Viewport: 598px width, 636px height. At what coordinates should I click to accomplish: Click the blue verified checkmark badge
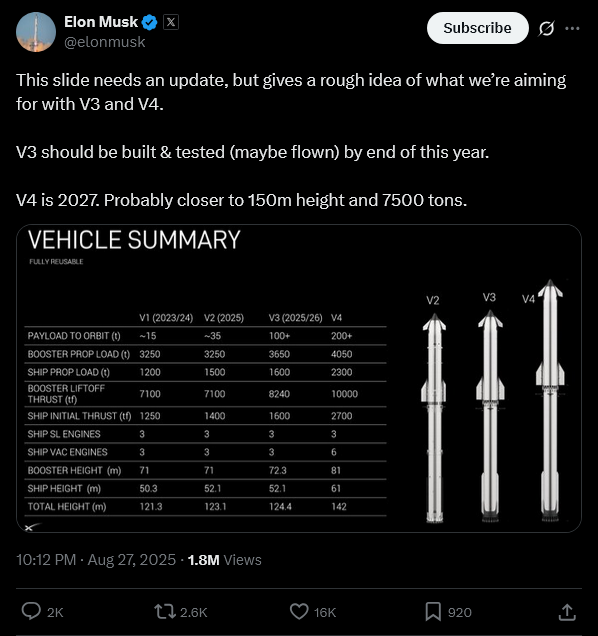point(150,22)
